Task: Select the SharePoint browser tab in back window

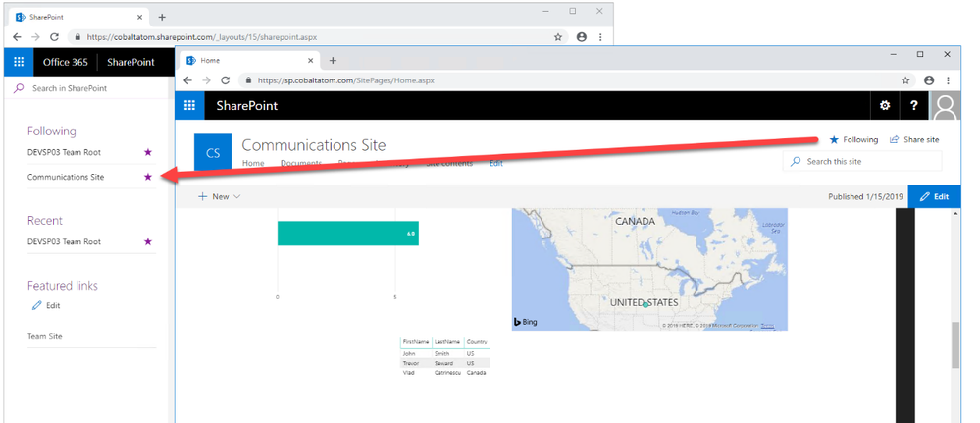Action: pyautogui.click(x=78, y=17)
